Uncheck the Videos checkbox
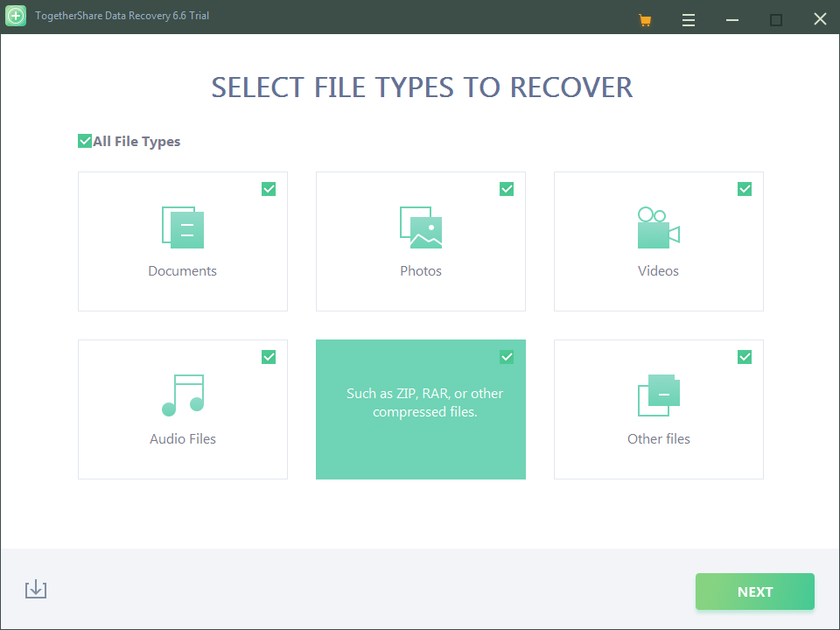The height and width of the screenshot is (630, 840). (x=744, y=189)
